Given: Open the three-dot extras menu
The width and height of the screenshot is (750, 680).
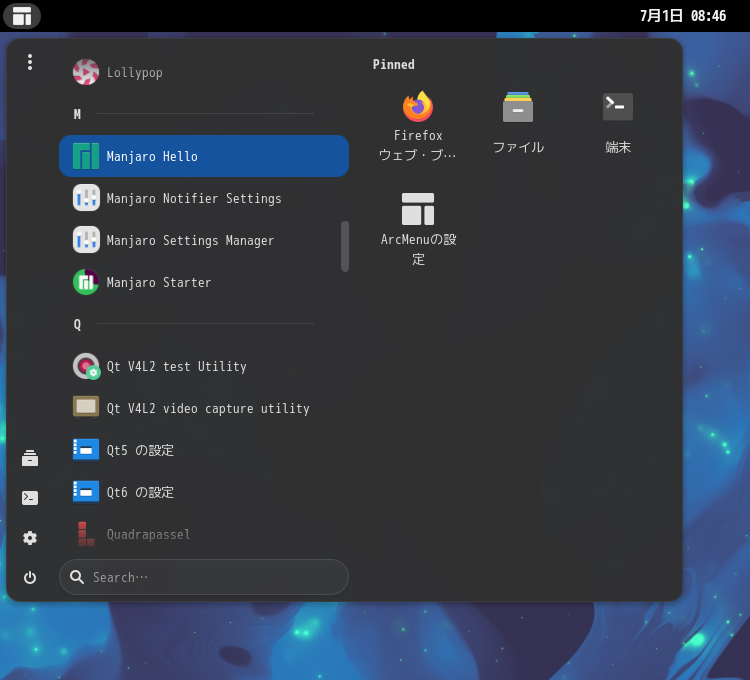Looking at the screenshot, I should [x=30, y=62].
